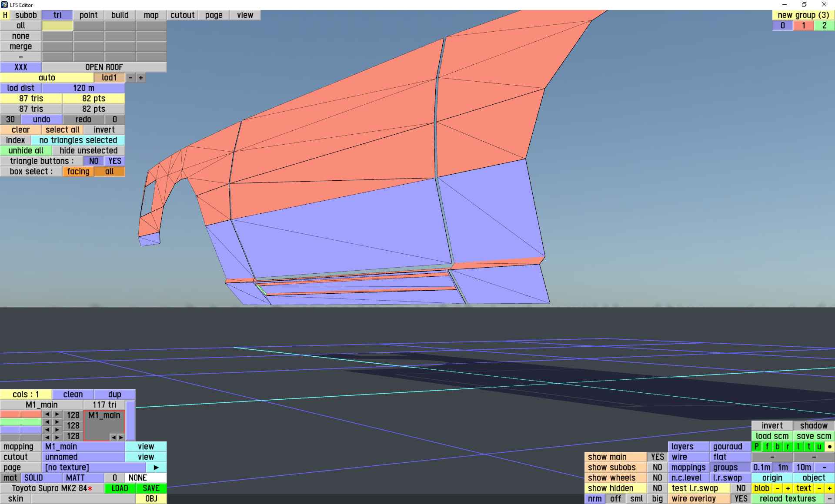Set triangle buttons to YES
835x504 pixels.
tap(115, 161)
